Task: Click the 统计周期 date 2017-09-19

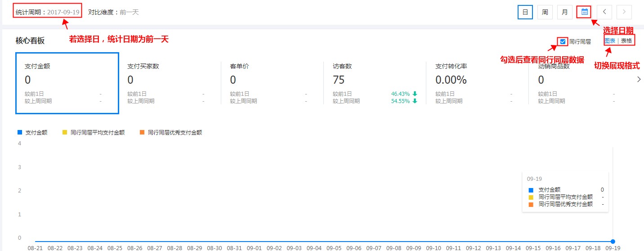Action: [x=63, y=12]
